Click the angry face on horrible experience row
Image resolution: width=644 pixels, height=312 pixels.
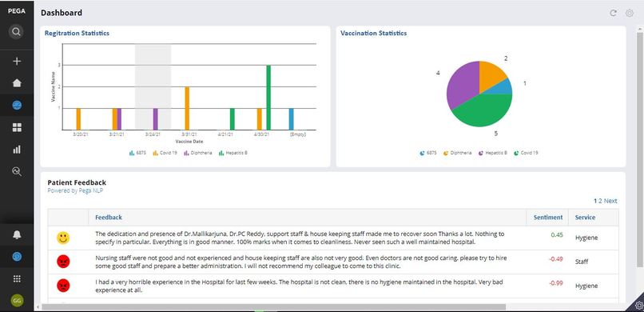63,286
